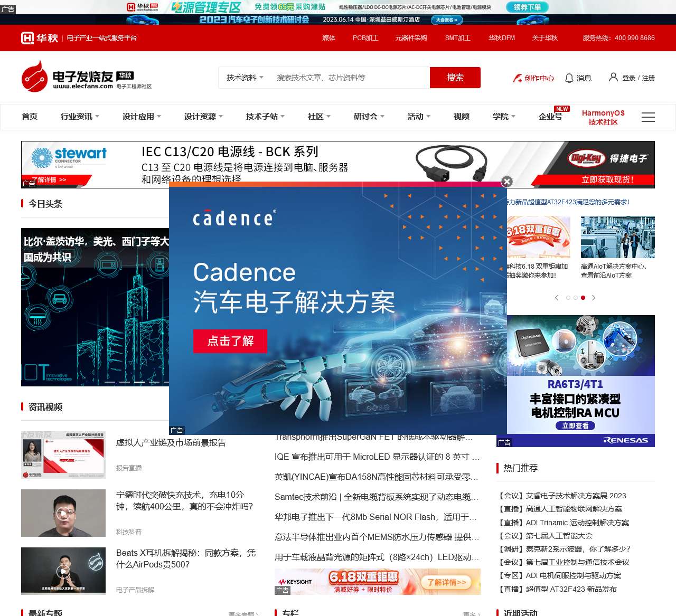Open the 6.18 双重钜惠 thumbnail image
The height and width of the screenshot is (616, 676).
point(539,237)
